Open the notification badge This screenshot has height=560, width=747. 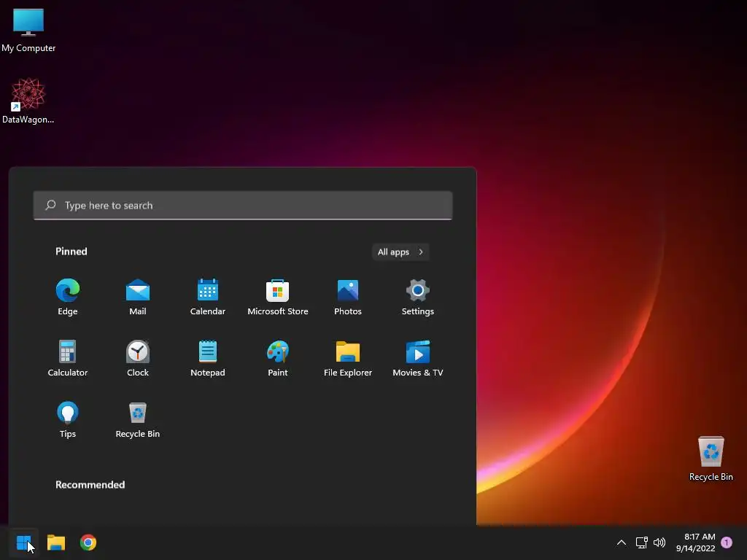(x=727, y=542)
